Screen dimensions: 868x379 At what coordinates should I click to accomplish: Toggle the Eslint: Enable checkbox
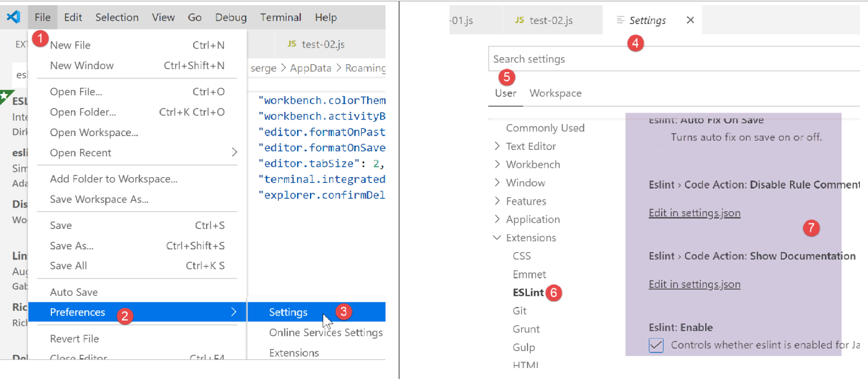coord(656,346)
